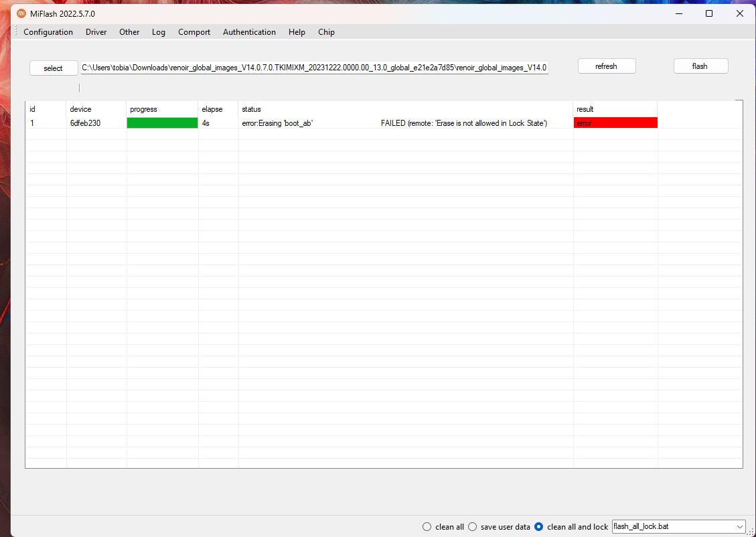Expand the flash_all_lock.bat script dropdown

pos(739,527)
